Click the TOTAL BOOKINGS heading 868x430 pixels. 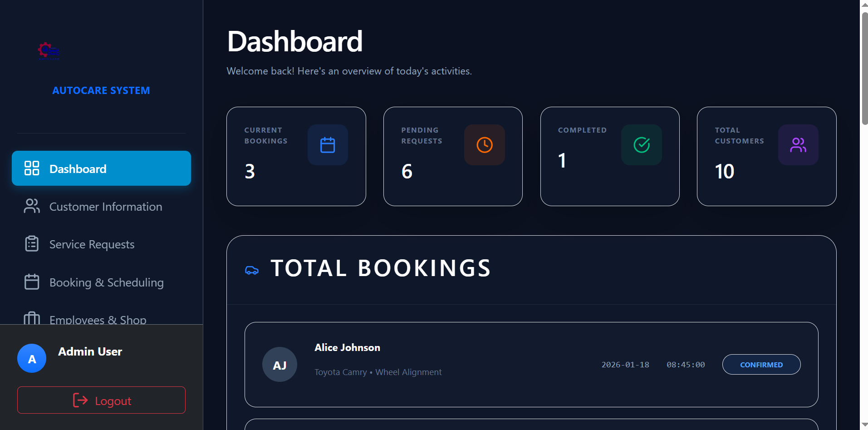click(381, 268)
